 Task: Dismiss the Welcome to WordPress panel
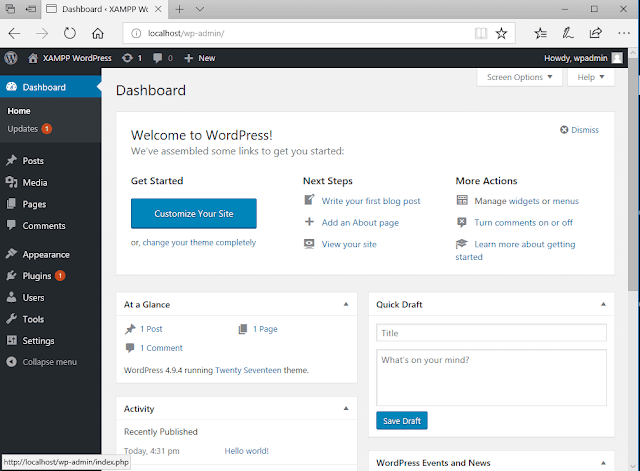[579, 130]
